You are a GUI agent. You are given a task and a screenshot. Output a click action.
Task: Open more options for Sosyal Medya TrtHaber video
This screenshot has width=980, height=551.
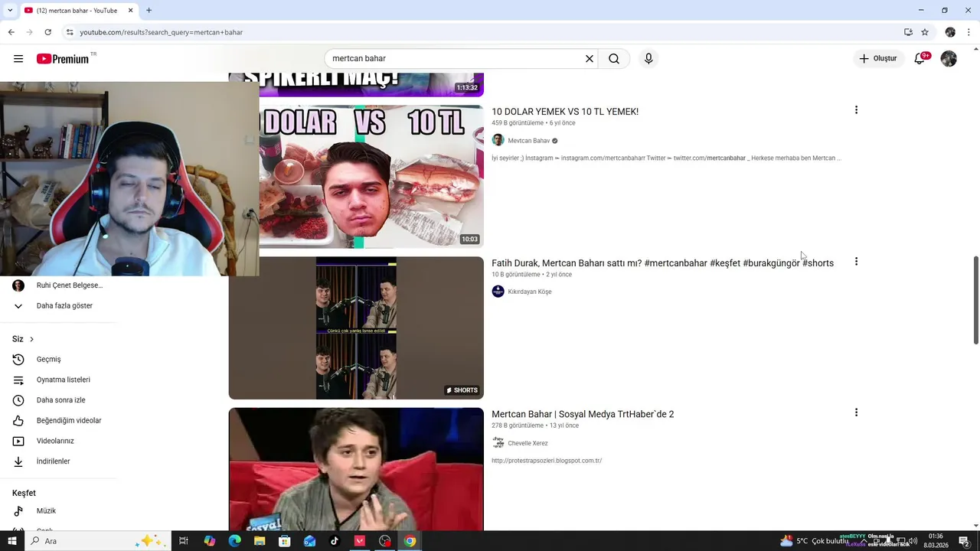[856, 412]
